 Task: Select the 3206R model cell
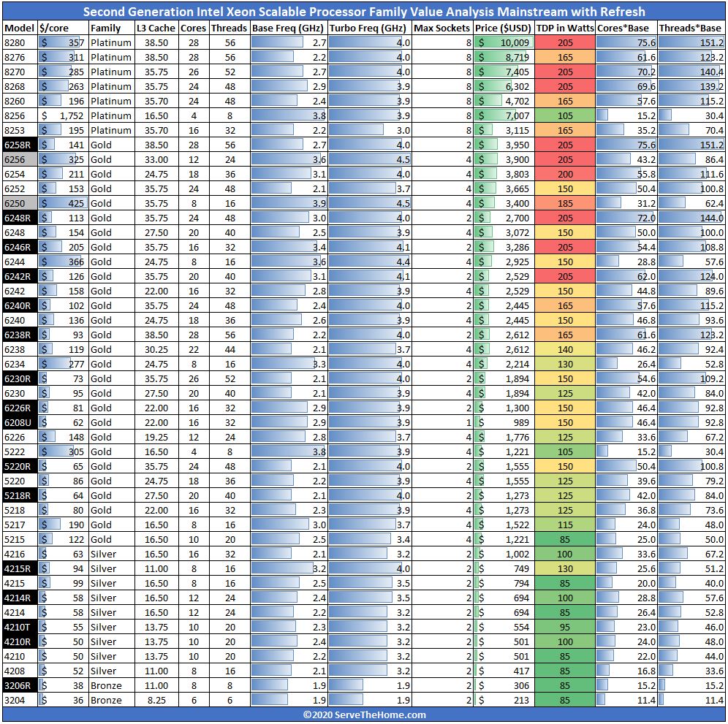point(20,685)
